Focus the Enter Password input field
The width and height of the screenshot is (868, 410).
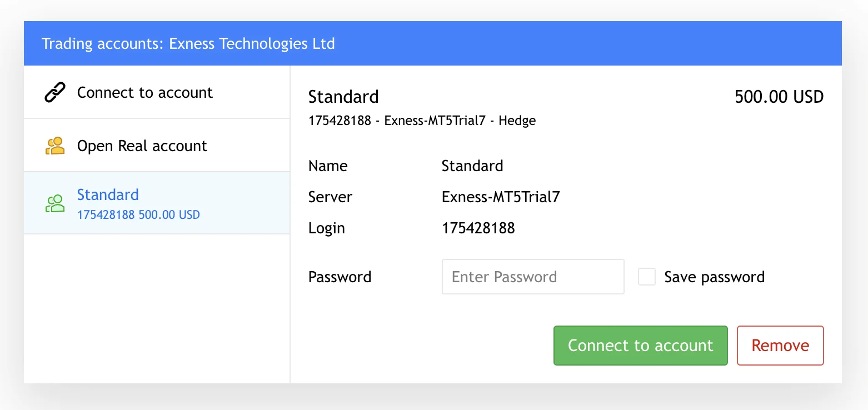(532, 277)
